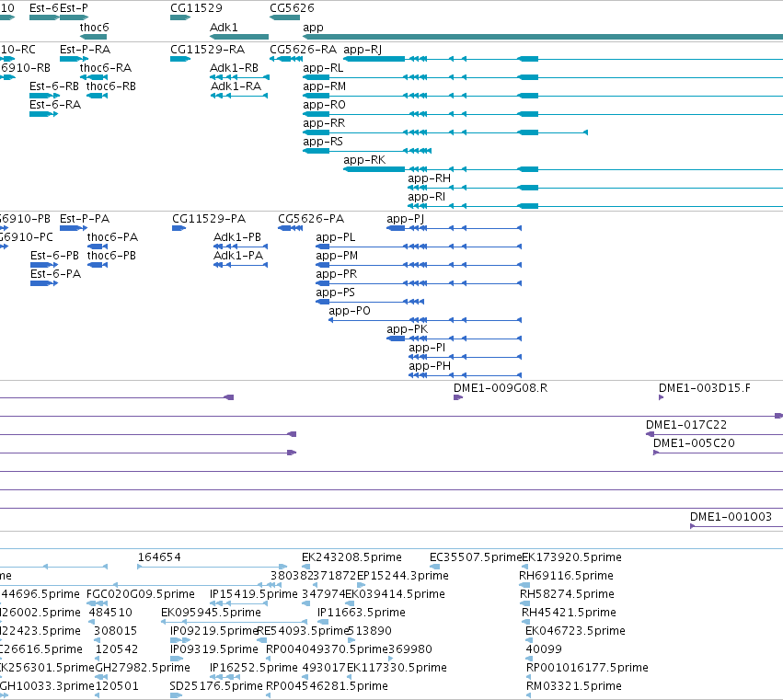Select EST EK243208.5prime label

pos(351,557)
